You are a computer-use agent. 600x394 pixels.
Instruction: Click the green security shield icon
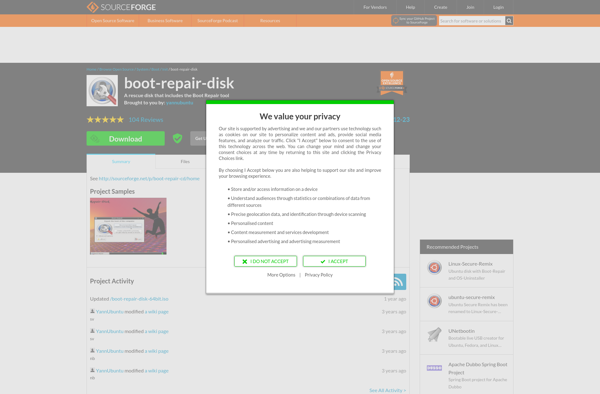pyautogui.click(x=177, y=138)
